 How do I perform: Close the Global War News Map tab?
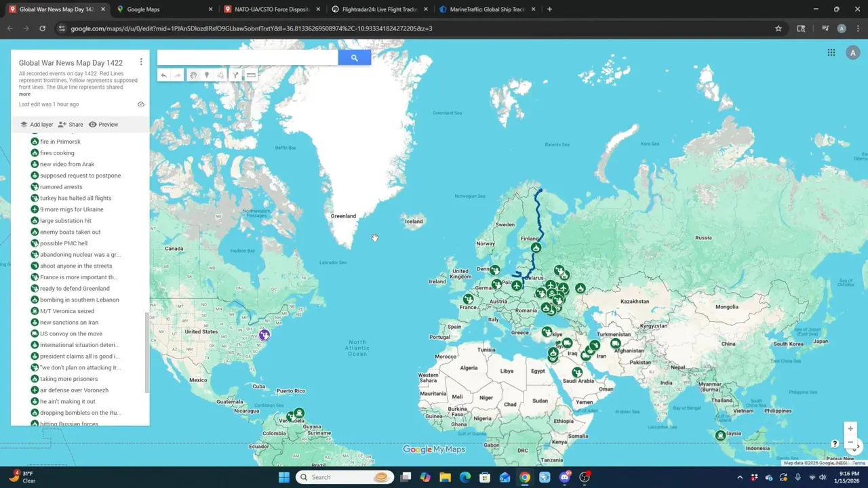pyautogui.click(x=103, y=9)
